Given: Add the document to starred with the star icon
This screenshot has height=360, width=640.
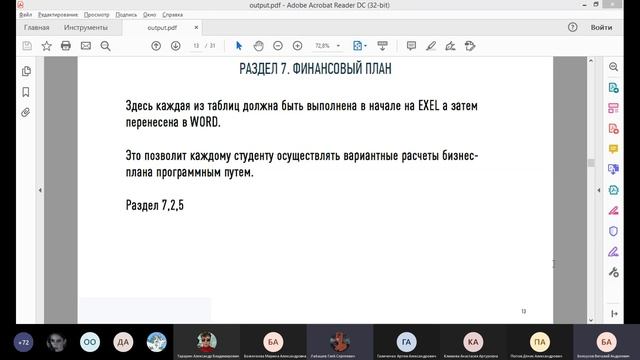Looking at the screenshot, I should point(47,46).
